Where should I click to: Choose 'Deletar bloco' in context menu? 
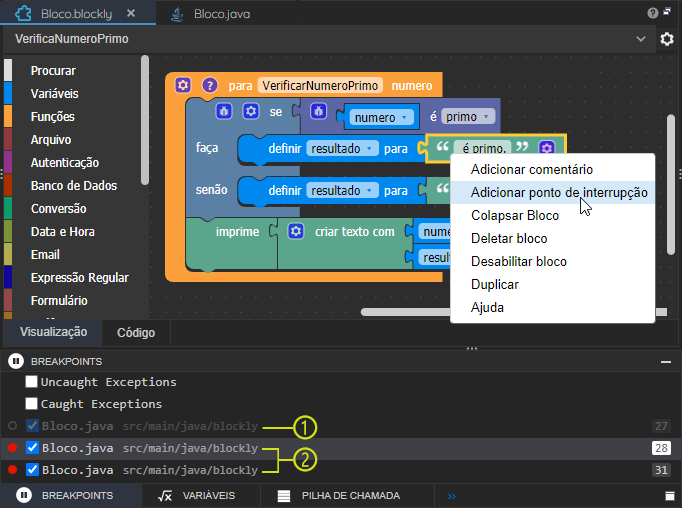[x=552, y=238]
